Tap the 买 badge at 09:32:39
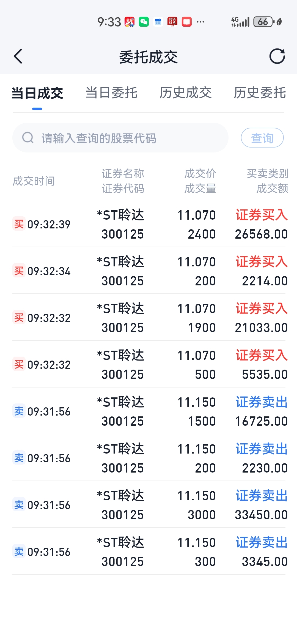297x644 pixels. (19, 224)
